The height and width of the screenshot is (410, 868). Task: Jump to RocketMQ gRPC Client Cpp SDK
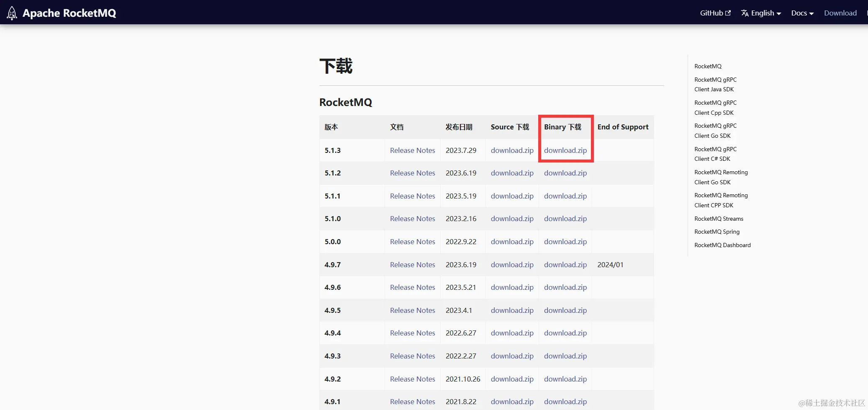(716, 108)
